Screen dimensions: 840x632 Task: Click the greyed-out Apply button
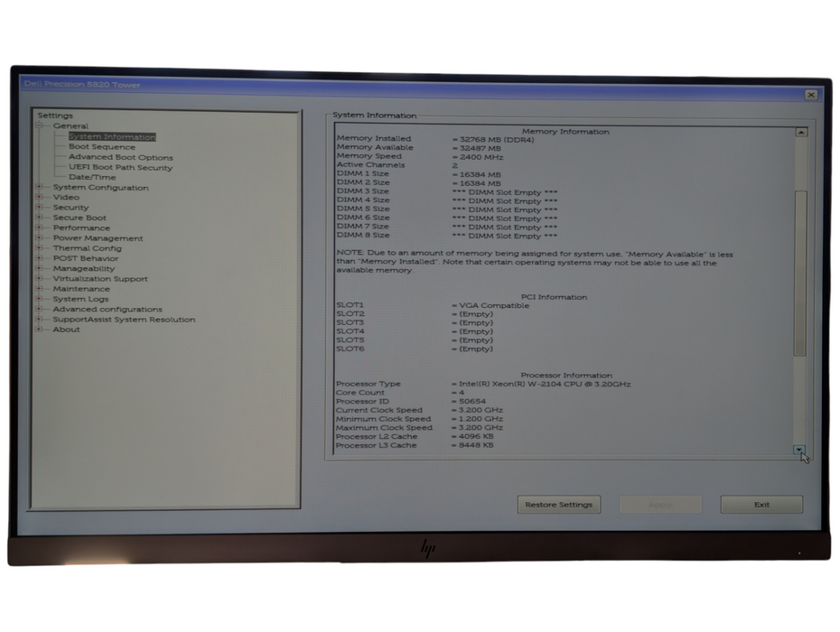[x=660, y=505]
